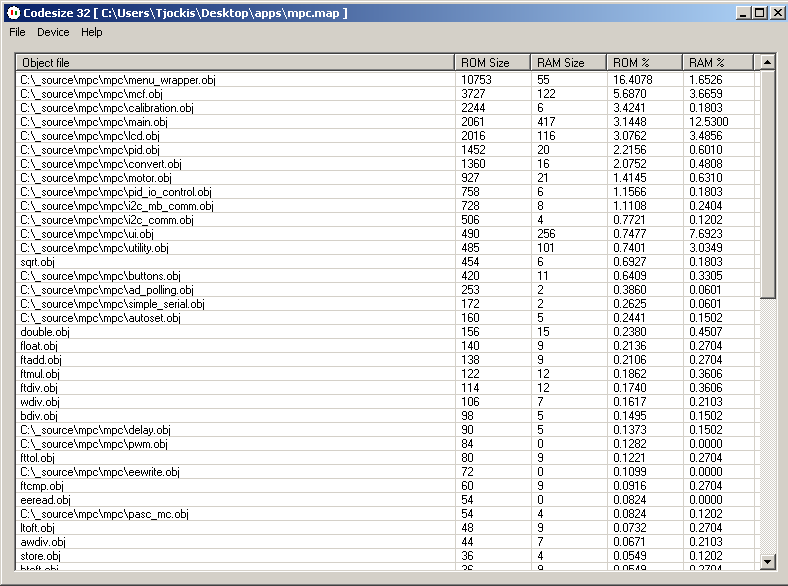This screenshot has width=788, height=586.
Task: Sort by the ROM % column header
Action: click(644, 62)
